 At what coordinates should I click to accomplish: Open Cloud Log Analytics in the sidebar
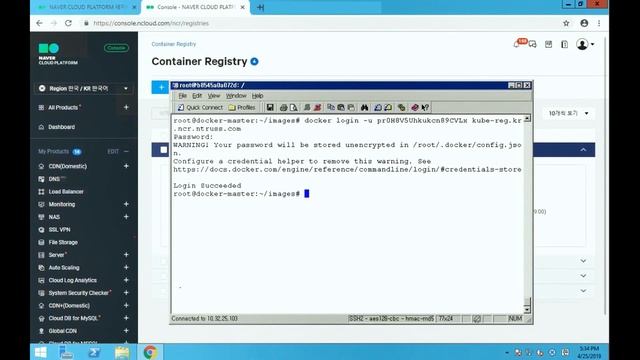72,280
